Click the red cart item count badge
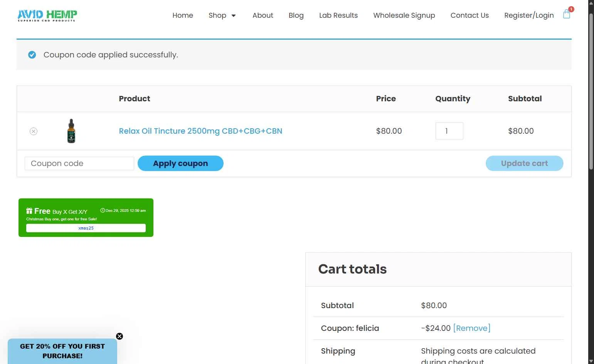Screen dimensions: 594x364 pos(571,9)
